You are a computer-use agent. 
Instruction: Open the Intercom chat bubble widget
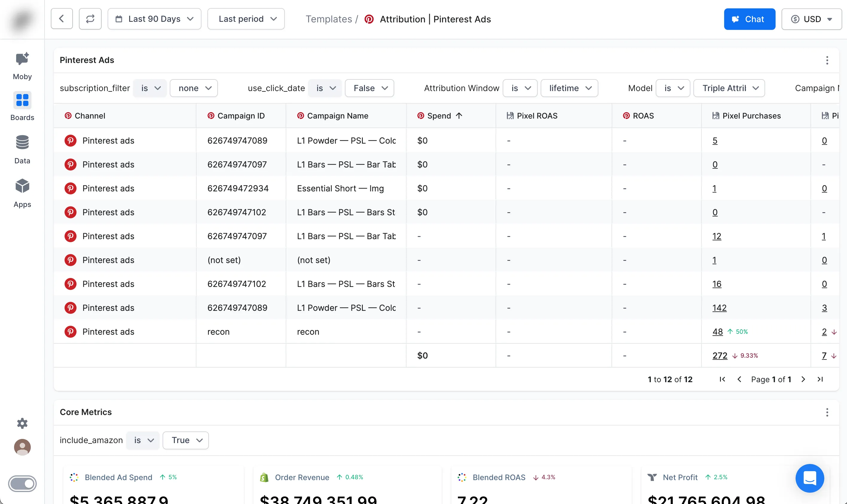pyautogui.click(x=810, y=478)
